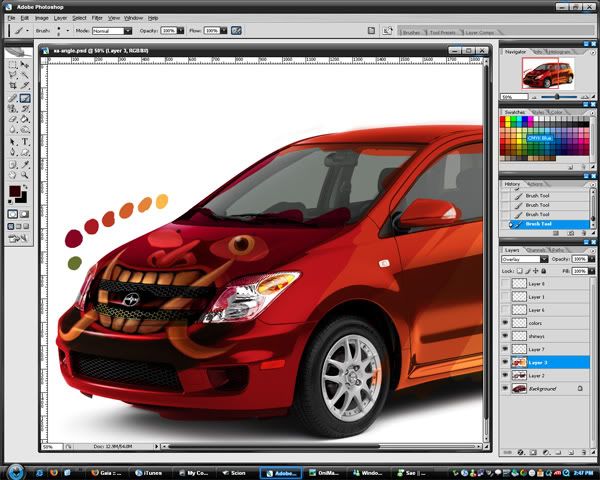Switch to the Actions tab
The width and height of the screenshot is (600, 480).
click(535, 184)
